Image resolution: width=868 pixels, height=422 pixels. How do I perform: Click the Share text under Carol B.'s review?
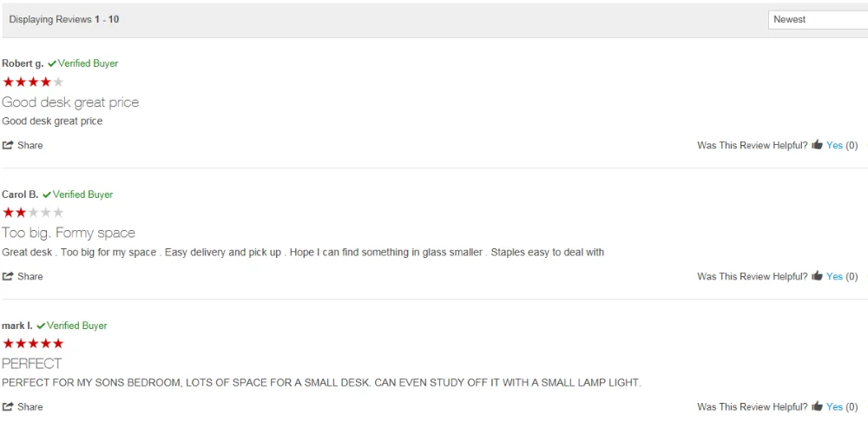[x=30, y=276]
